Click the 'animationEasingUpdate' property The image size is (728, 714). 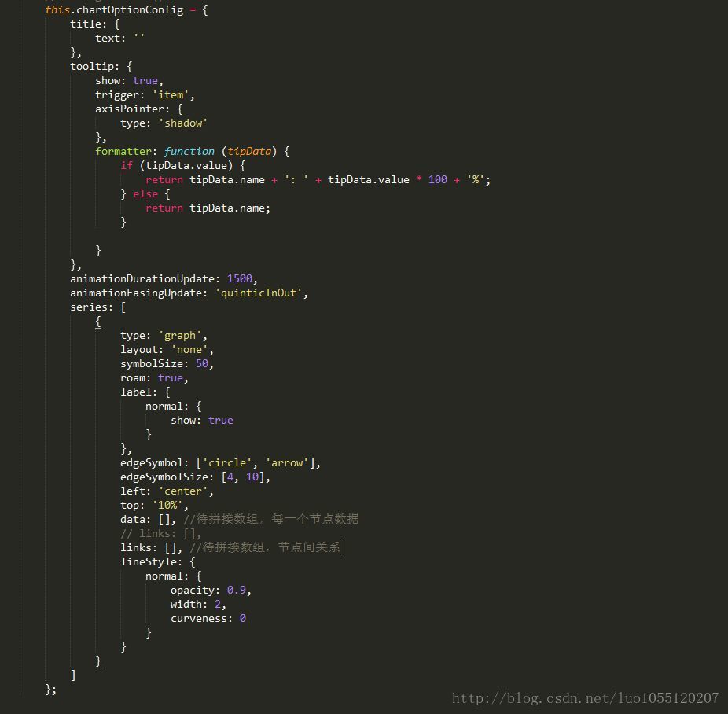click(136, 293)
